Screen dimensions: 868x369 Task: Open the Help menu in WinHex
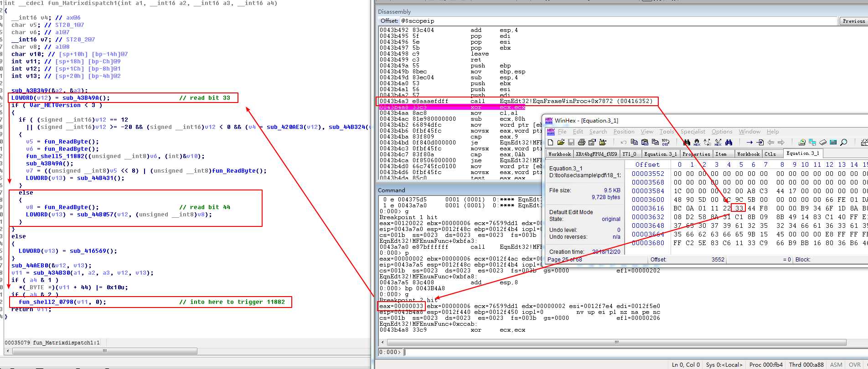coord(772,132)
